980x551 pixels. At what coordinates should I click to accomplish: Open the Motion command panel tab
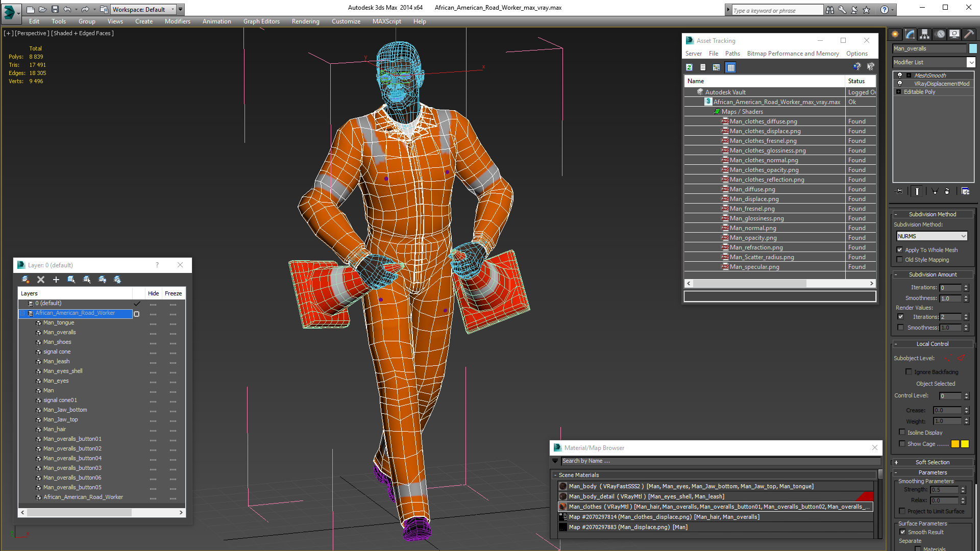pyautogui.click(x=940, y=34)
